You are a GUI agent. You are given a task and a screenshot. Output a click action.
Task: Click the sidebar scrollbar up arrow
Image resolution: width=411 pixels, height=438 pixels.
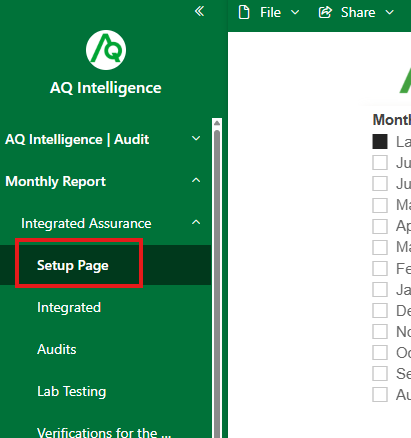coord(217,123)
